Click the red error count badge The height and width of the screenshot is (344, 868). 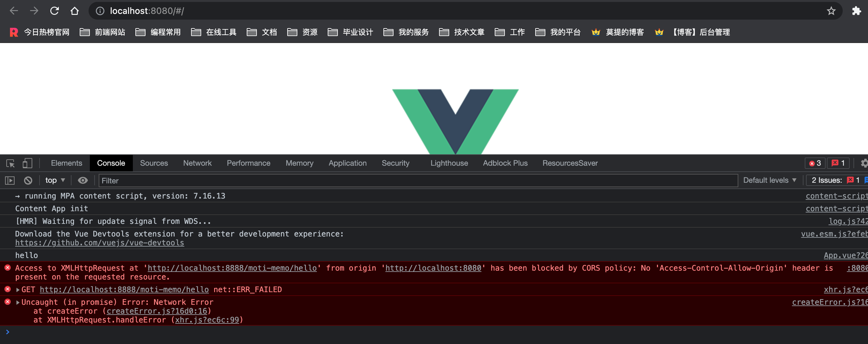815,163
